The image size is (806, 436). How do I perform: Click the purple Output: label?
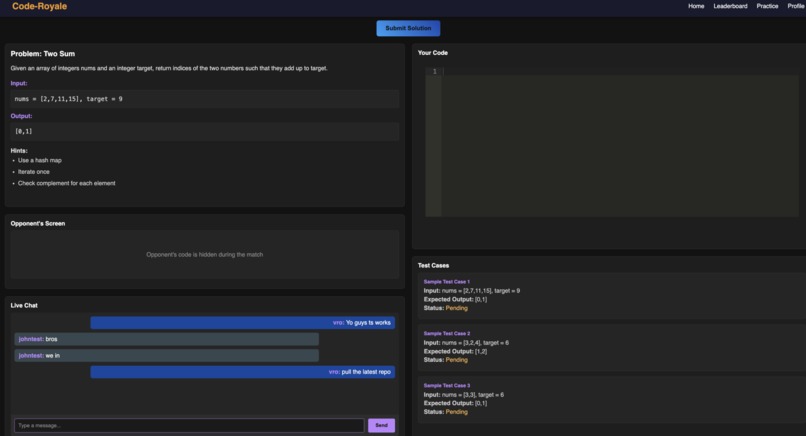coord(21,116)
